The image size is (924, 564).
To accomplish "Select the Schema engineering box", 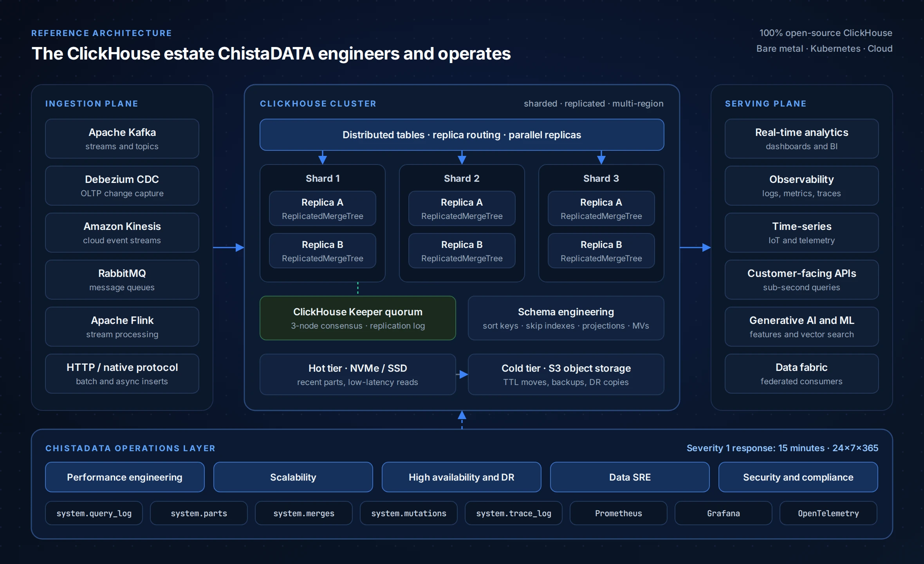I will 566,318.
